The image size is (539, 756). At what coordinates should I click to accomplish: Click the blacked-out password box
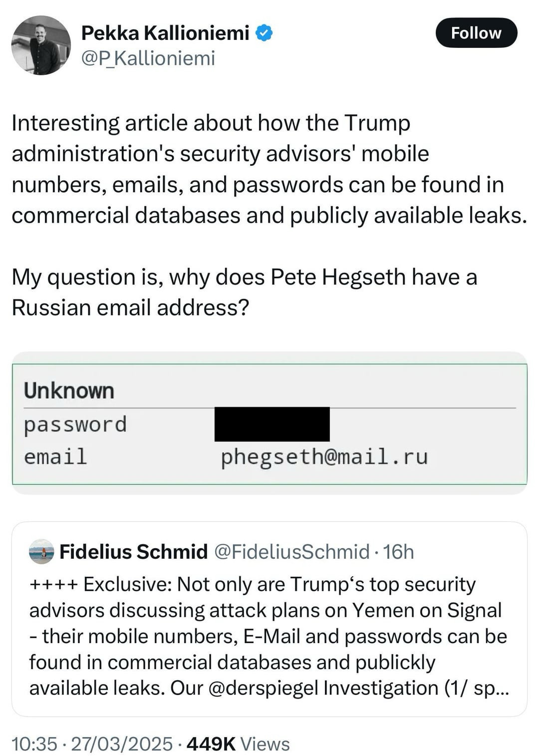point(272,424)
